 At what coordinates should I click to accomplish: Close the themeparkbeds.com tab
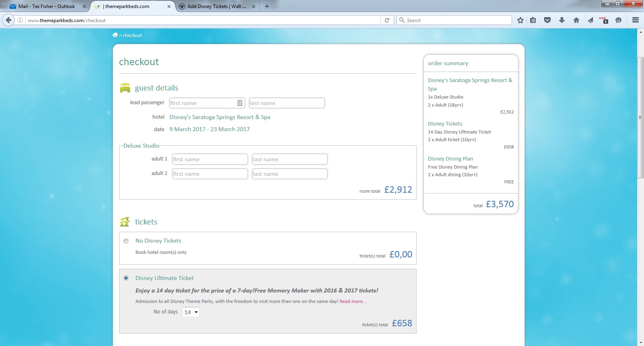(x=169, y=6)
